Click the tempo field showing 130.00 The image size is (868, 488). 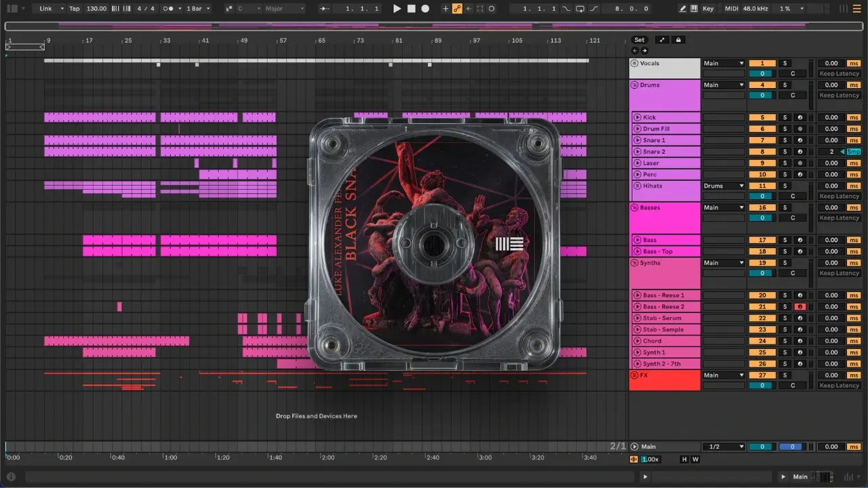[96, 9]
